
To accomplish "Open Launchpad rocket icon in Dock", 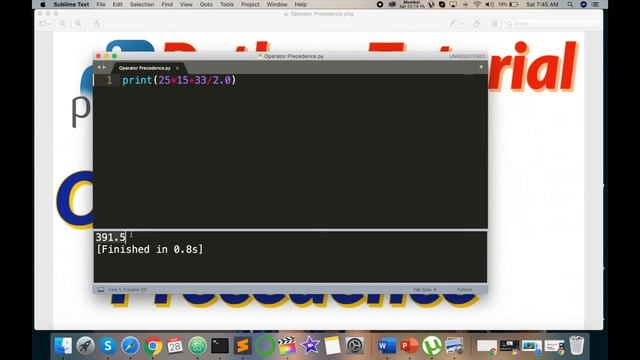I will [86, 346].
